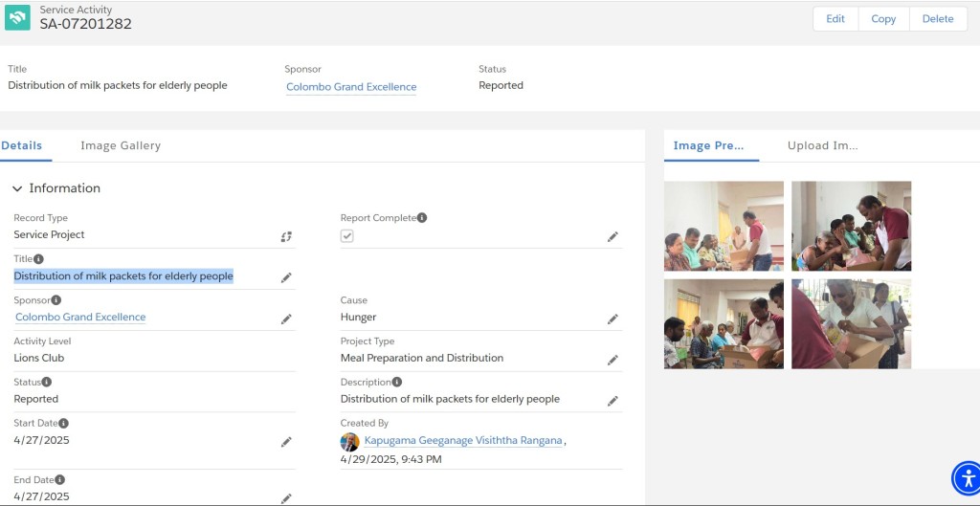Click the creator's profile avatar

click(x=349, y=442)
